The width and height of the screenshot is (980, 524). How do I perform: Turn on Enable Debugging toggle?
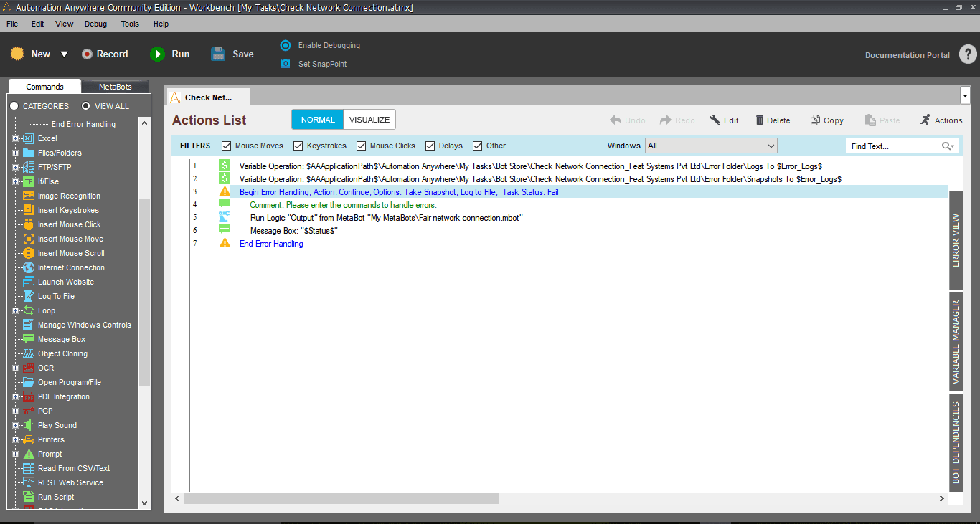click(286, 45)
